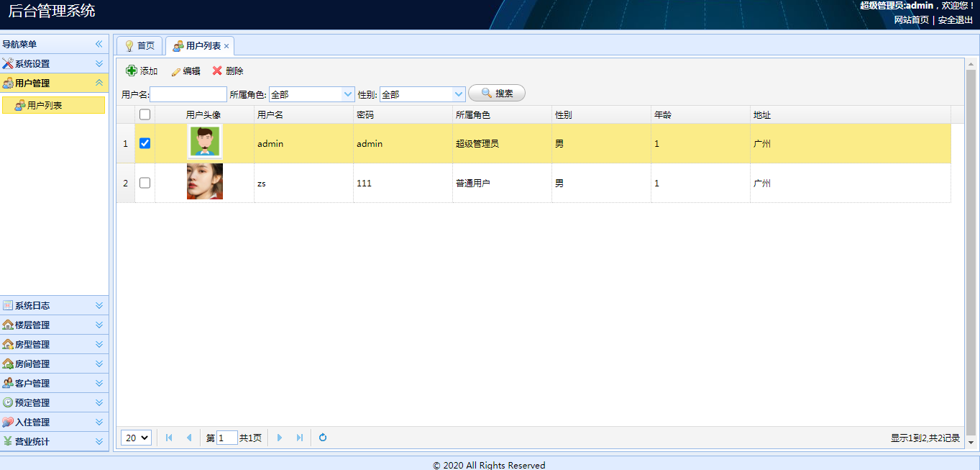Screen dimensions: 980x470
Task: Expand the 预定管理 section arrow
Action: click(99, 402)
